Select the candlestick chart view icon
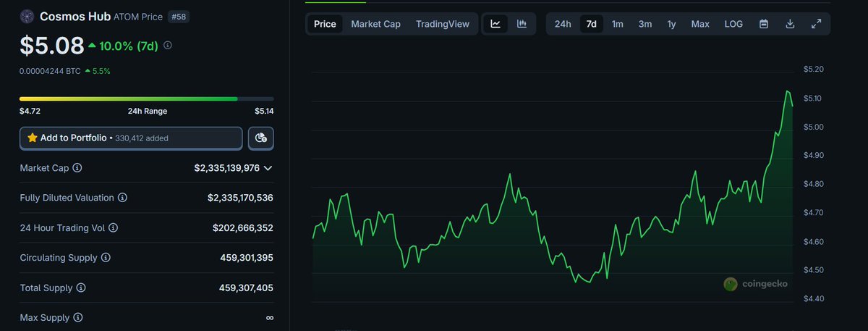868x331 pixels. coord(522,24)
